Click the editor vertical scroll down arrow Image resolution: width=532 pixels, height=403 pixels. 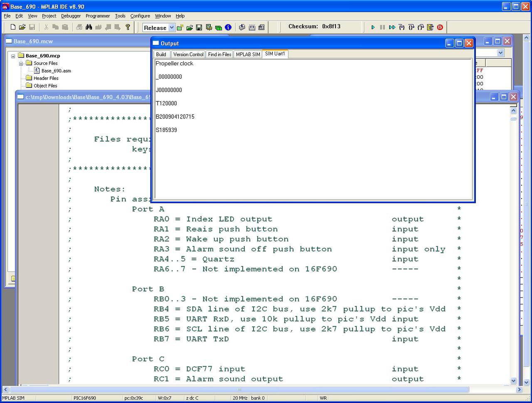(x=513, y=381)
